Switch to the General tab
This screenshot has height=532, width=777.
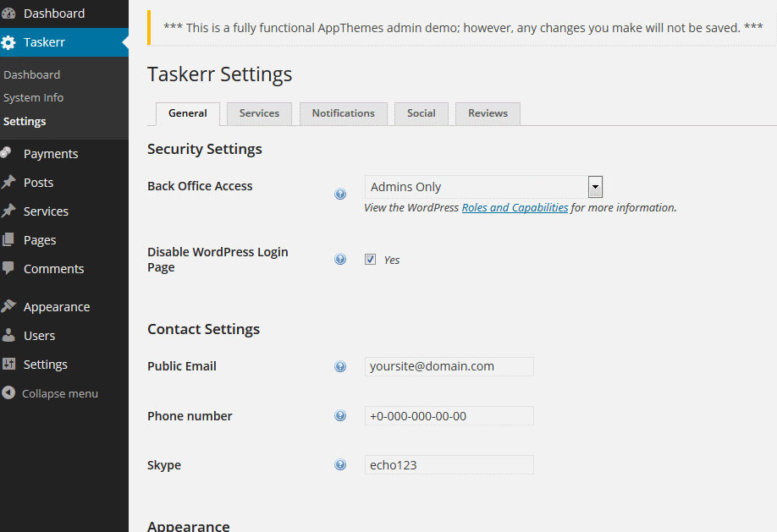coord(188,113)
